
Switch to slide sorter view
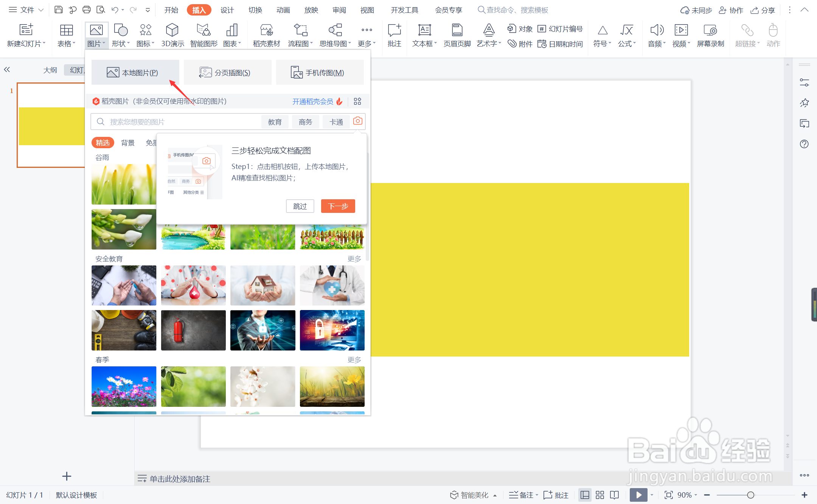point(600,495)
